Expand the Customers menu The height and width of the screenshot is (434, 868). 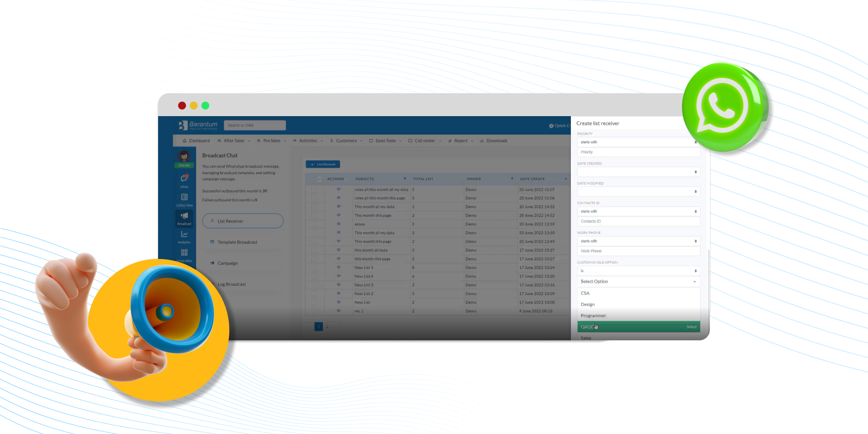tap(346, 141)
